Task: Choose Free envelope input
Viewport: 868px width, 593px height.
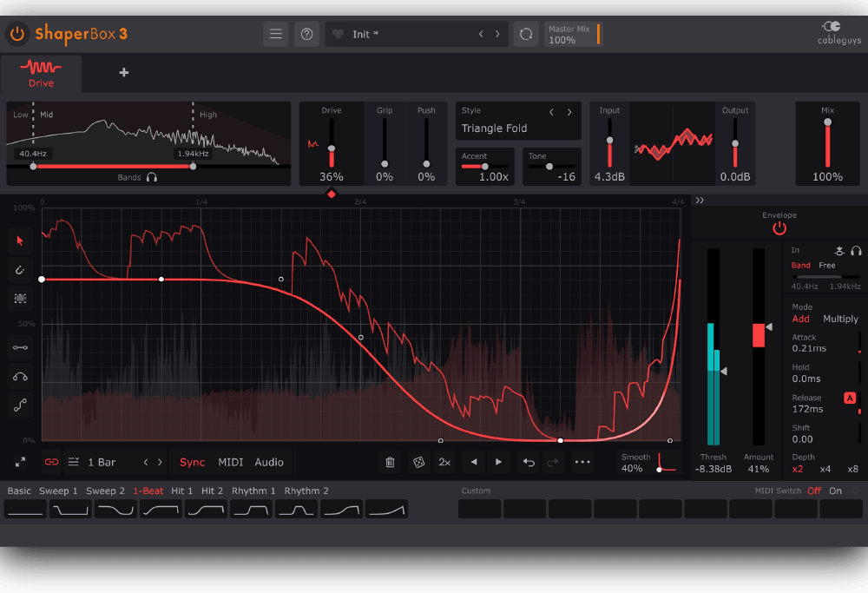Action: pos(827,265)
